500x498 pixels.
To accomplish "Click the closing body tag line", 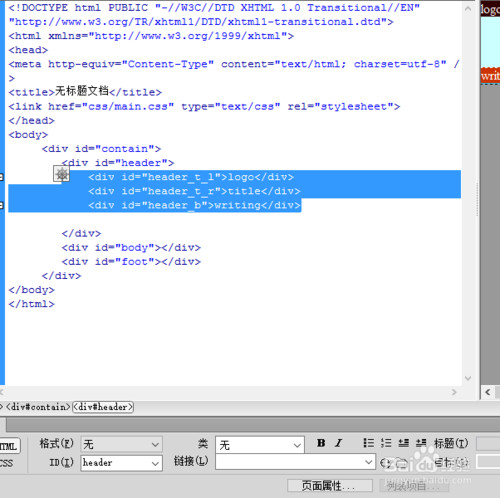I will coord(31,290).
